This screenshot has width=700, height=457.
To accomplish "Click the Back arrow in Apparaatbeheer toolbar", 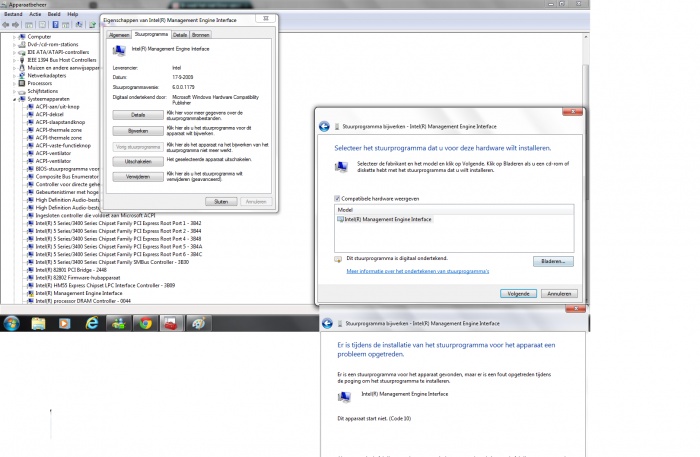I will coord(6,25).
